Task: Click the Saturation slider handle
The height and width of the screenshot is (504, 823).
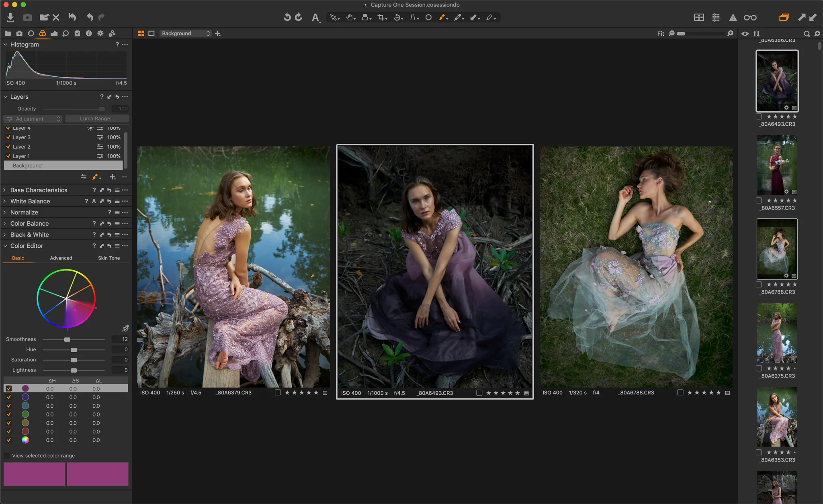Action: click(x=74, y=360)
